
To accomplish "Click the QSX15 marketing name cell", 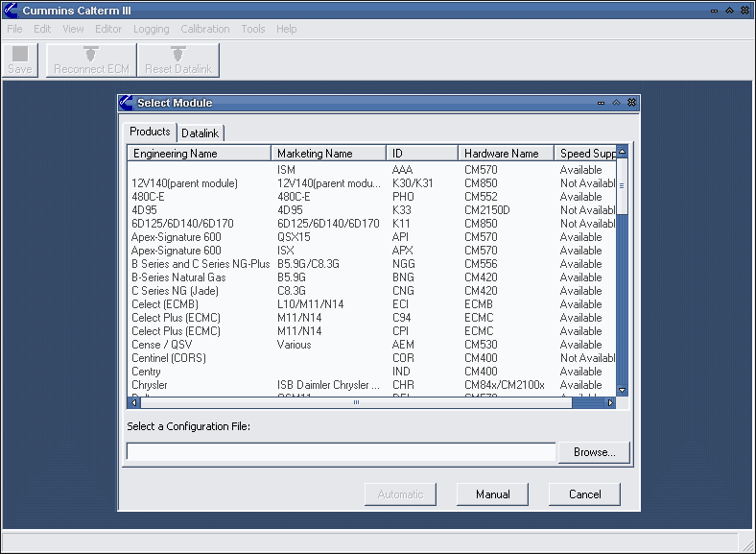I will [294, 237].
